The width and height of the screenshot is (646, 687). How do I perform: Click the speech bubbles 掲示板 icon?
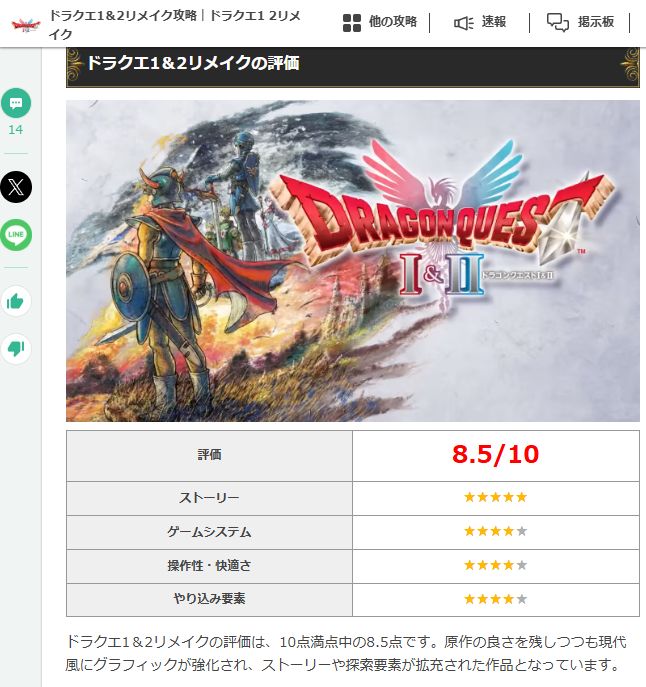(x=557, y=22)
